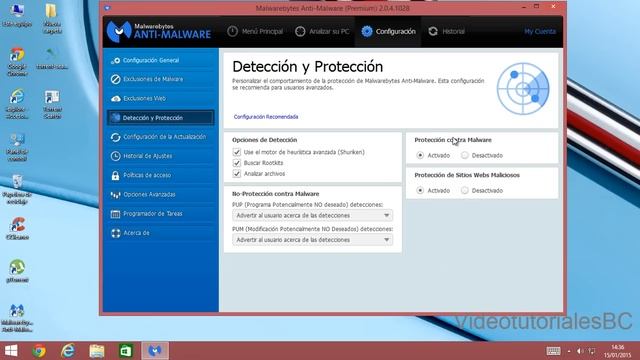Open Google Chrome from the taskbar
The width and height of the screenshot is (640, 360).
click(x=39, y=351)
